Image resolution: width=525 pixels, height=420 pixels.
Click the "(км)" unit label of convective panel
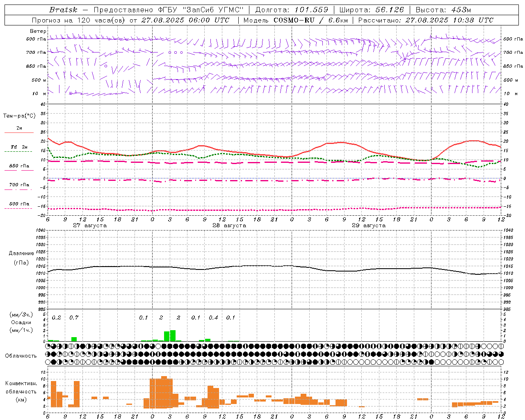[21, 399]
